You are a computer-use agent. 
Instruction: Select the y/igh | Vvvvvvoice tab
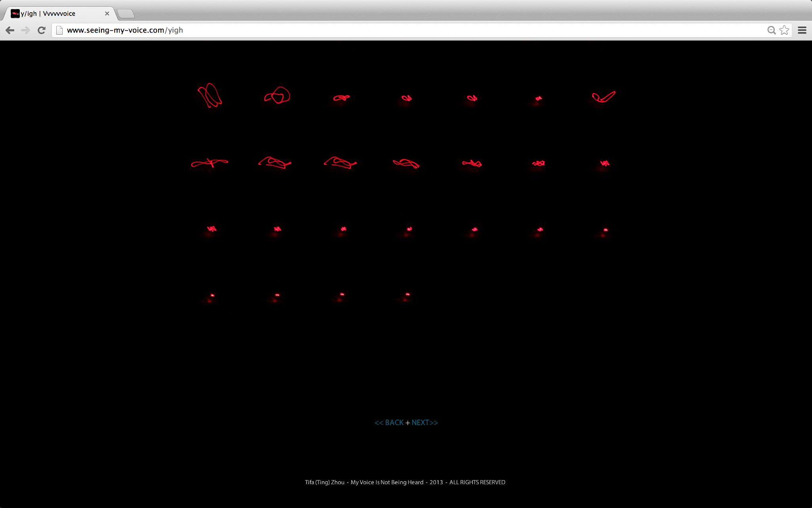59,13
